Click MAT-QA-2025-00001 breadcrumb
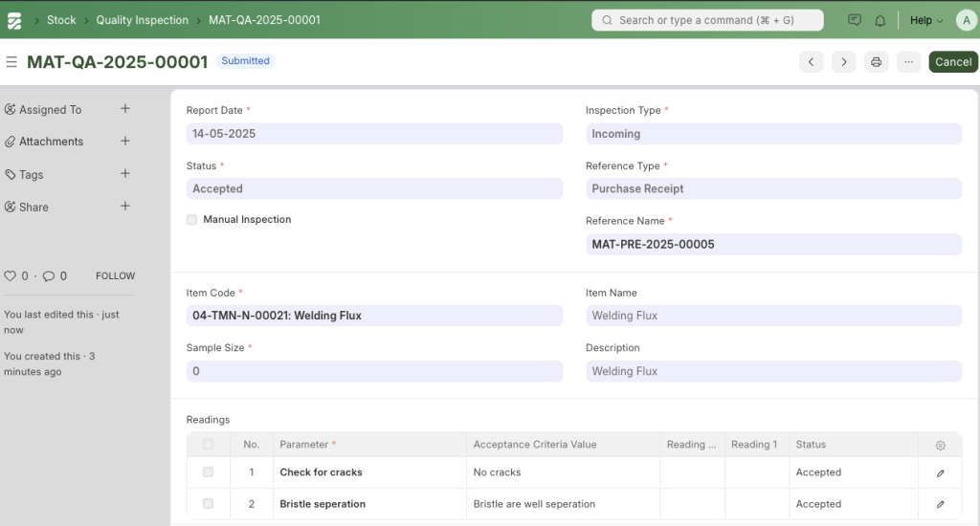 point(264,20)
